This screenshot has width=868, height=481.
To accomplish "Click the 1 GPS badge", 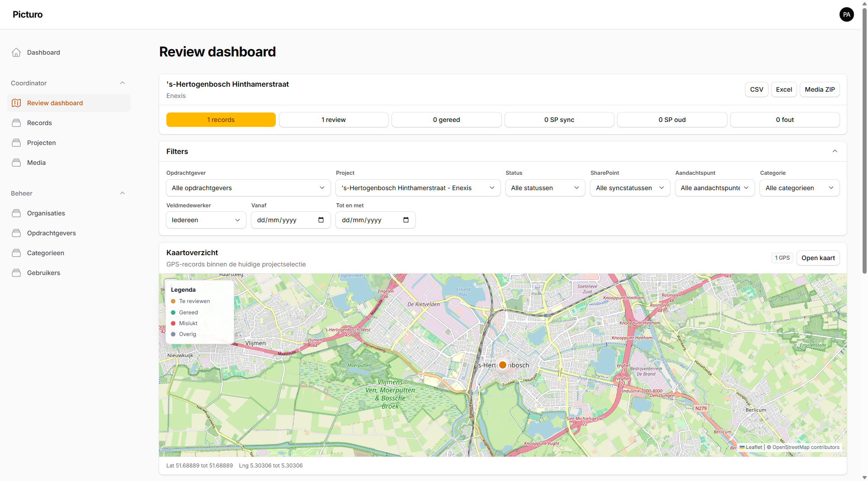I will [782, 258].
